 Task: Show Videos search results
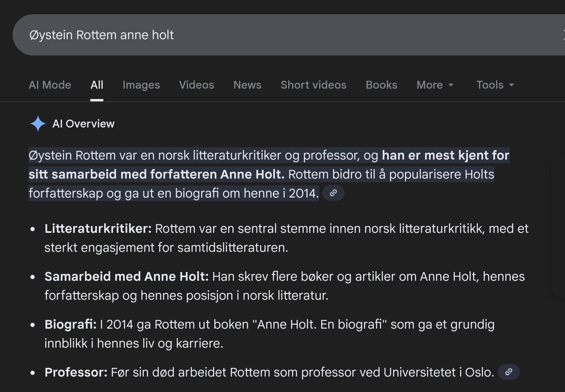196,85
